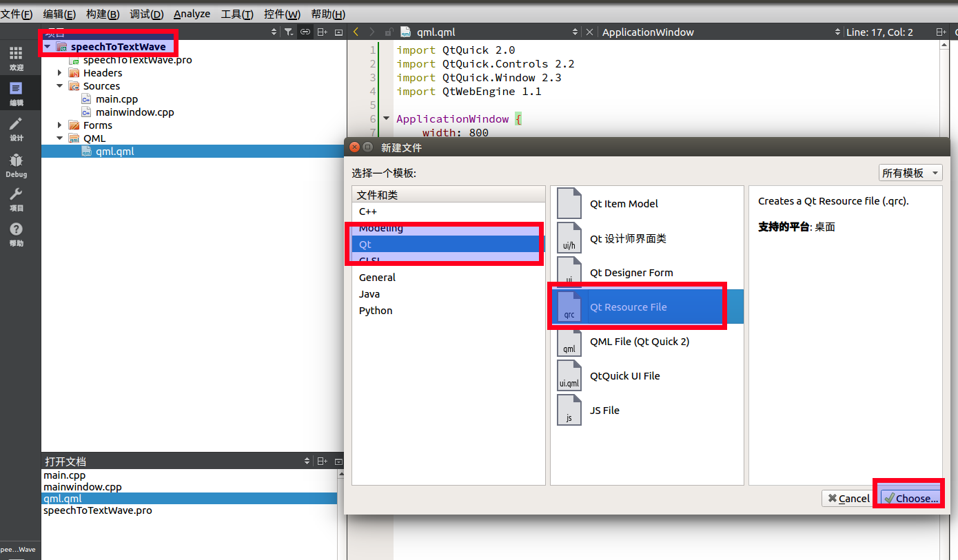
Task: Click the Choose button in the dialog
Action: tap(908, 498)
